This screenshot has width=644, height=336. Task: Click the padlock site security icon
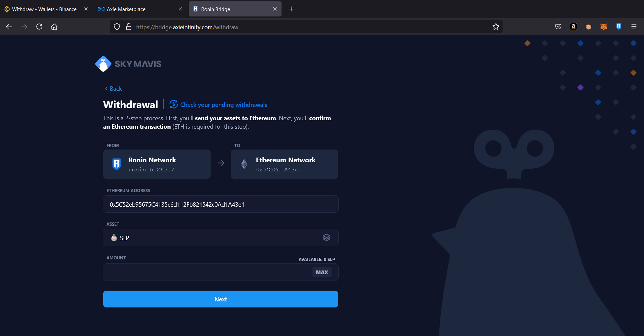[x=128, y=27]
